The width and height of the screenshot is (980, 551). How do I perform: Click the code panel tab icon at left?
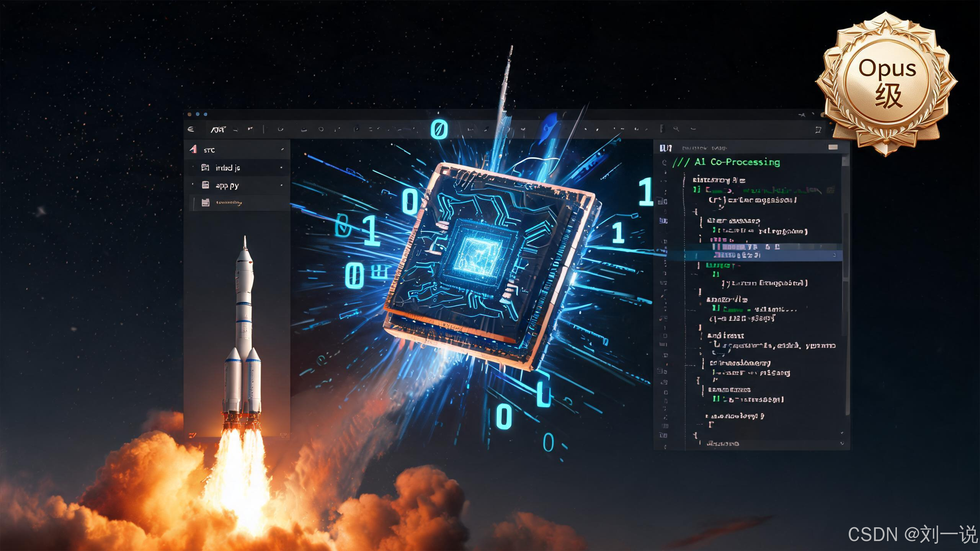click(x=665, y=148)
